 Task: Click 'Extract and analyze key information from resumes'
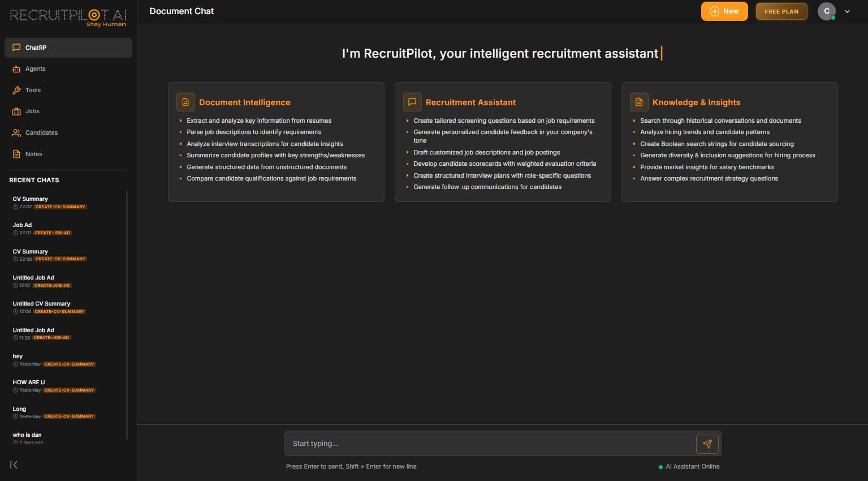point(259,121)
